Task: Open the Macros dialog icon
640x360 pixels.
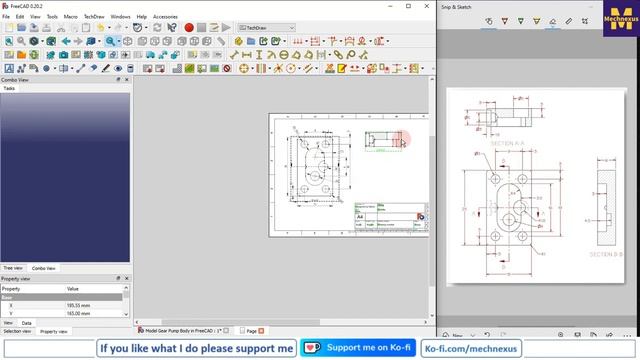Action: point(213,27)
